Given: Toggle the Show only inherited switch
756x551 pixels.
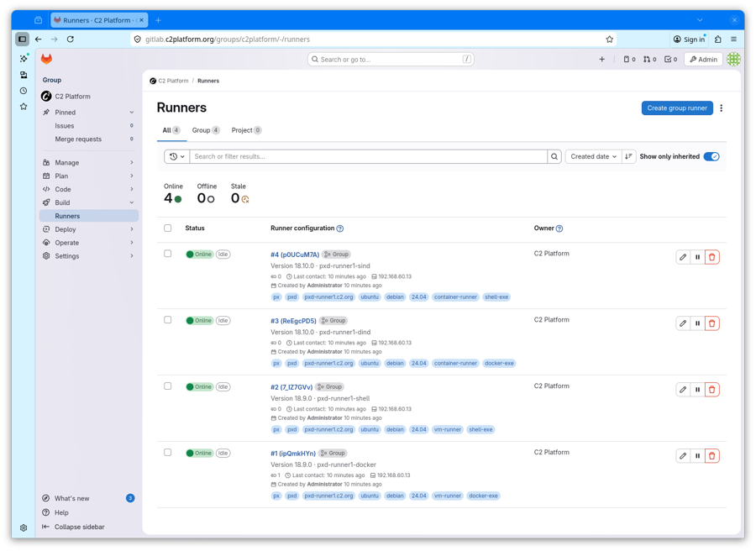Looking at the screenshot, I should click(x=711, y=156).
